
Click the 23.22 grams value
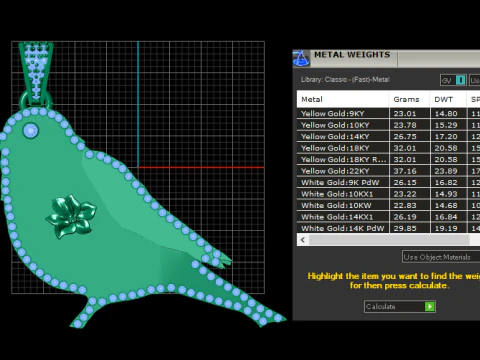[x=405, y=194]
